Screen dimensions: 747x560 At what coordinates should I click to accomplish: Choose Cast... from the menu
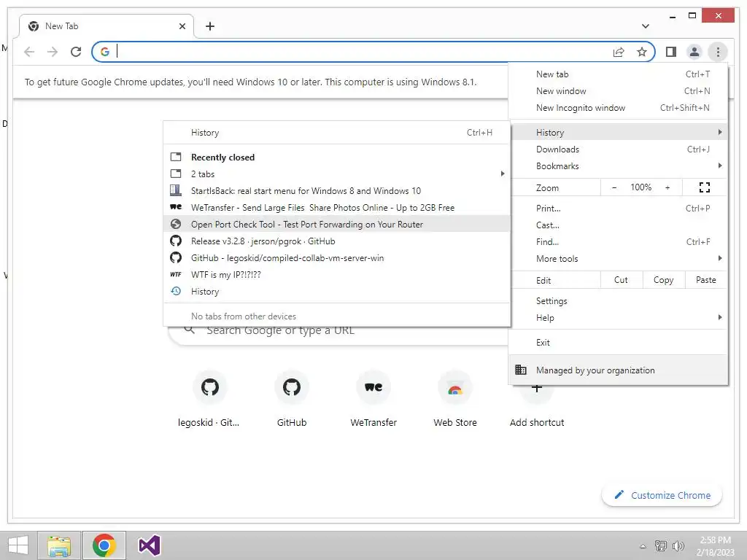(x=618, y=225)
